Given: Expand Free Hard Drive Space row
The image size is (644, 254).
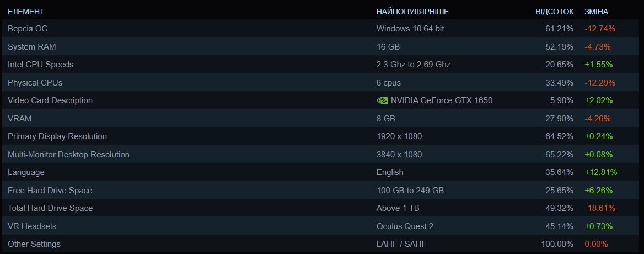Looking at the screenshot, I should (322, 190).
